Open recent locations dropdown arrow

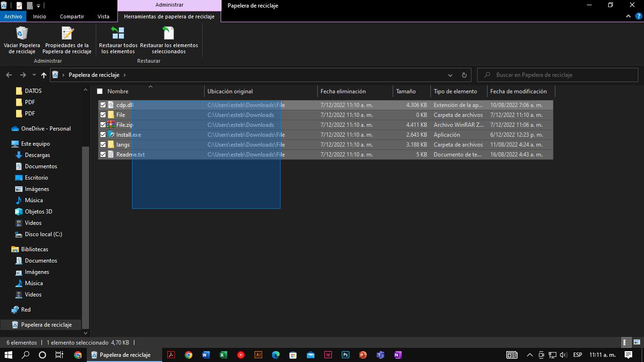(x=34, y=75)
